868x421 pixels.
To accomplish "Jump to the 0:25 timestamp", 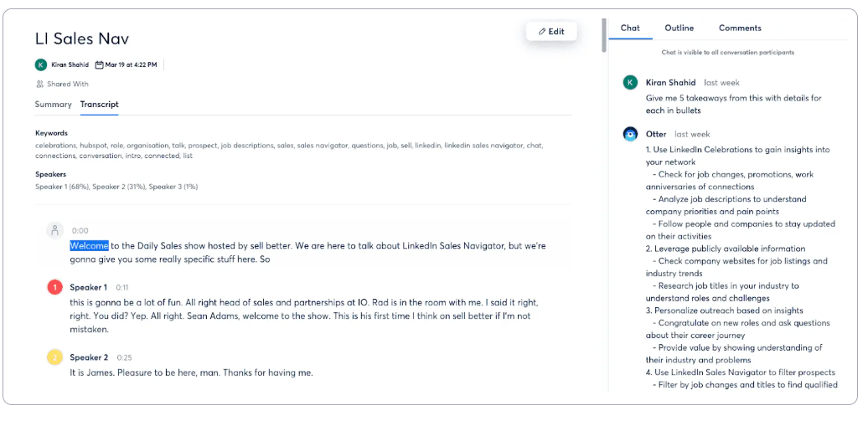I will pos(124,357).
